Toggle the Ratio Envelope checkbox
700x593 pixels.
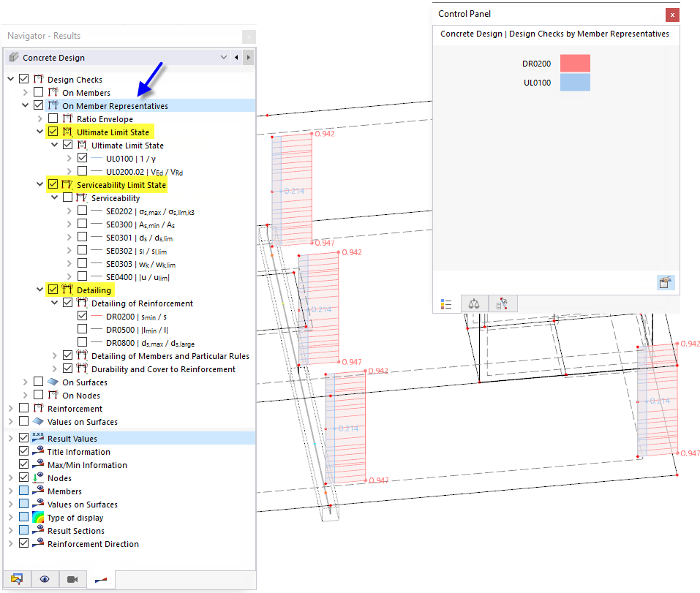[x=53, y=118]
